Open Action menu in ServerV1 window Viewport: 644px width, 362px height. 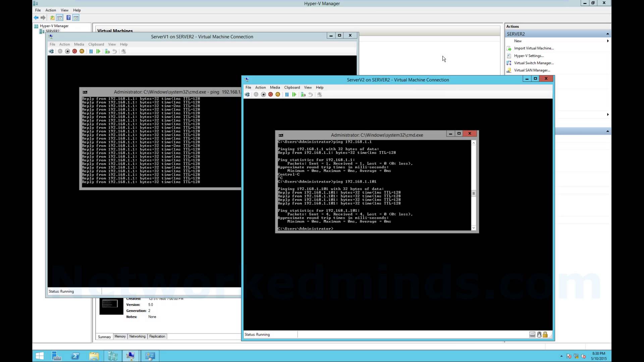[64, 44]
